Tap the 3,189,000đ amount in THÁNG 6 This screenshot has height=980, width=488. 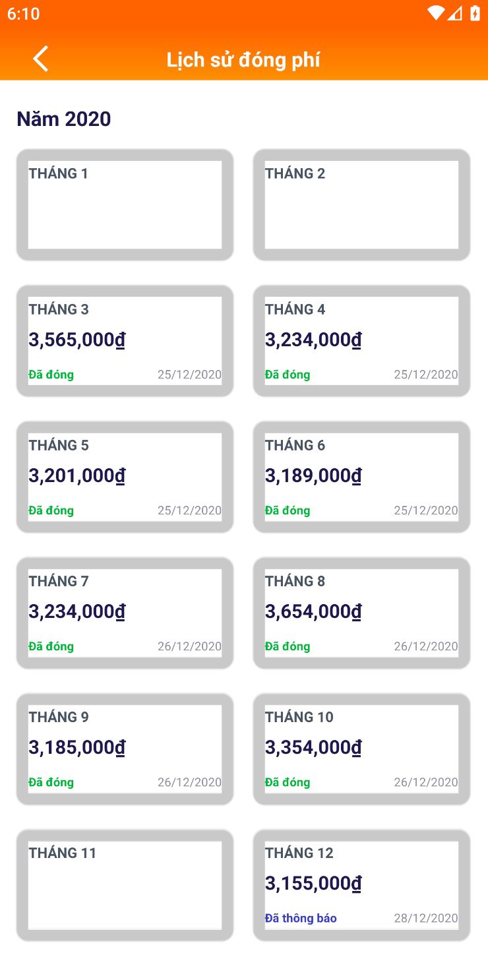[x=313, y=476]
